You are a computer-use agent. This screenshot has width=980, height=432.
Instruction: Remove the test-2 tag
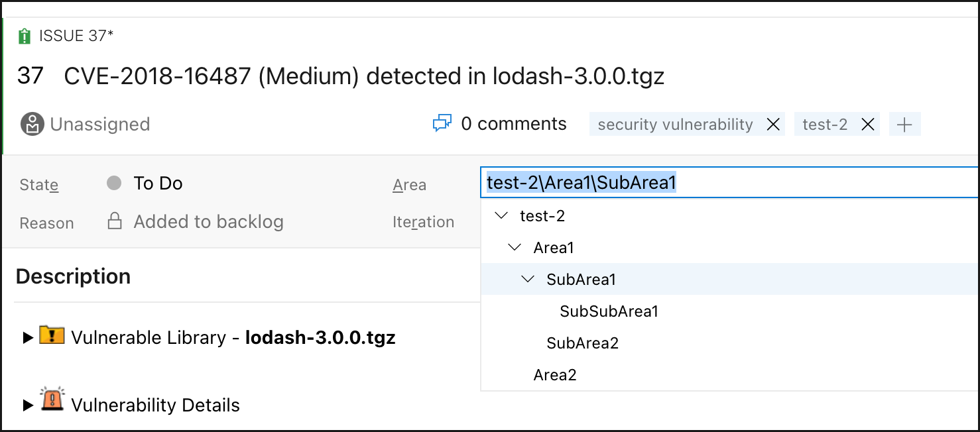point(867,125)
